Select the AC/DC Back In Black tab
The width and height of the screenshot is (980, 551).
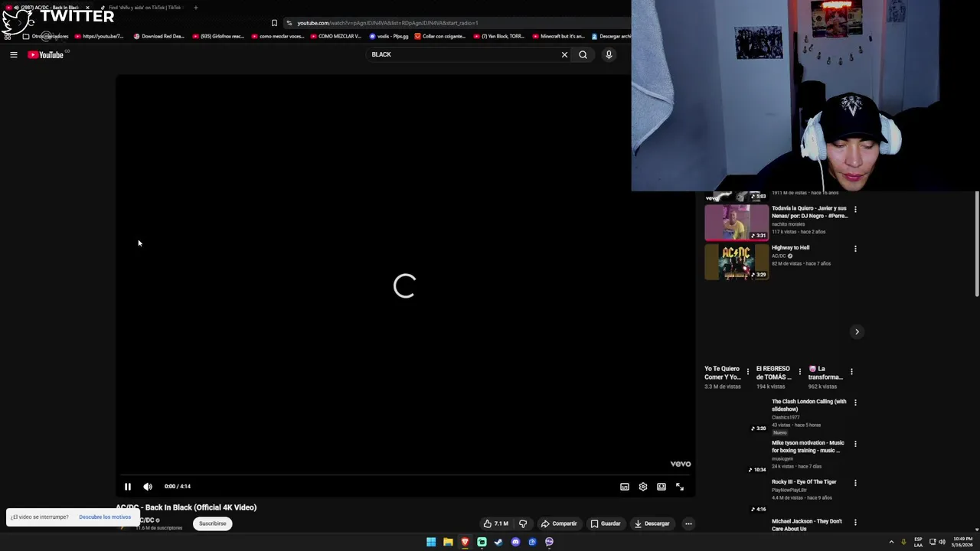point(50,8)
